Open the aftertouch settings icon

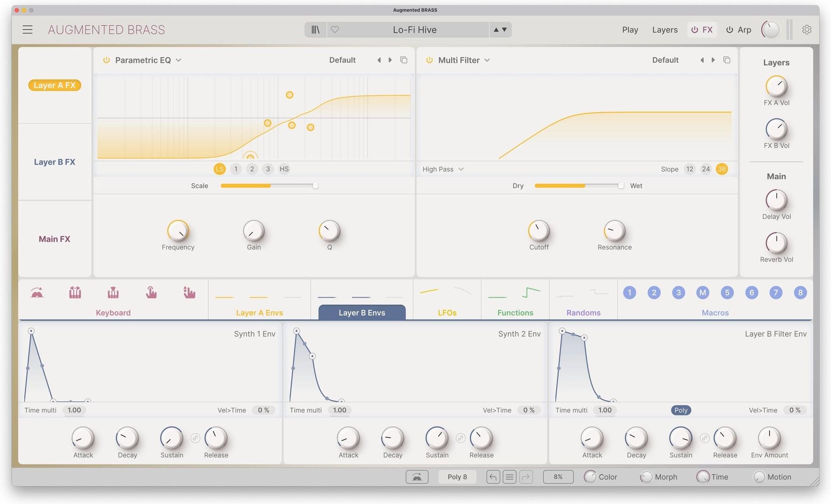point(151,292)
